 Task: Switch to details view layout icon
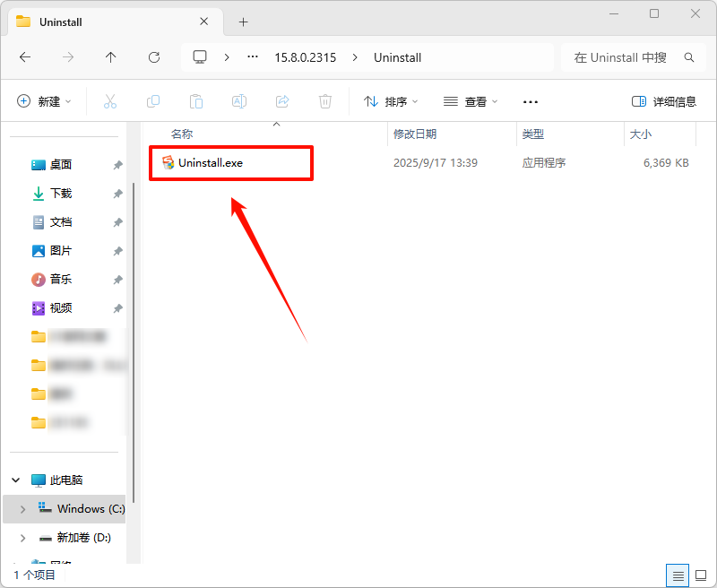(x=678, y=575)
